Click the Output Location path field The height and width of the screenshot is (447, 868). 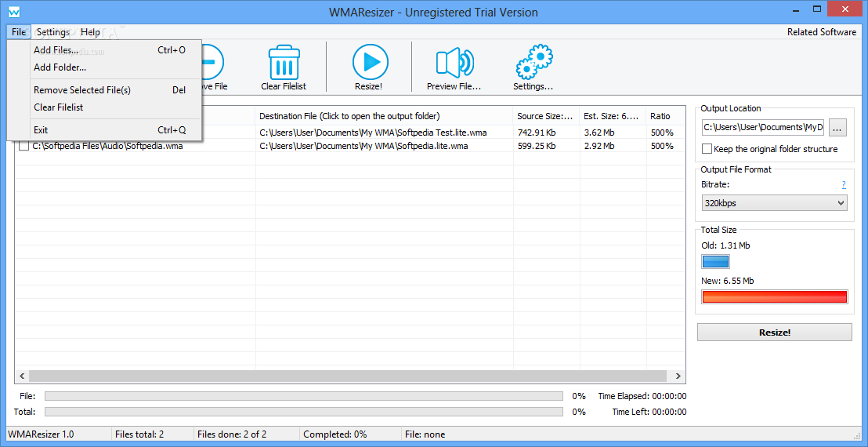(x=763, y=127)
